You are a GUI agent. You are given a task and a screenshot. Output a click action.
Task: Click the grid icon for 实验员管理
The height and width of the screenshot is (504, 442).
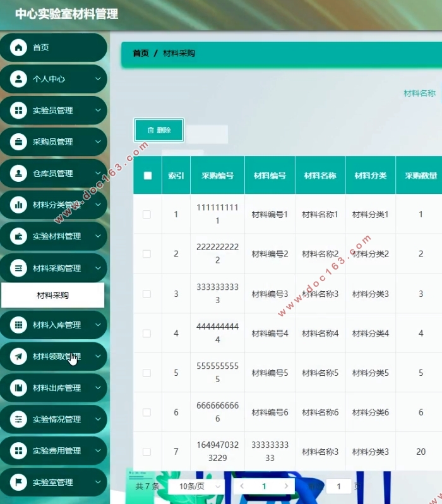pos(18,111)
